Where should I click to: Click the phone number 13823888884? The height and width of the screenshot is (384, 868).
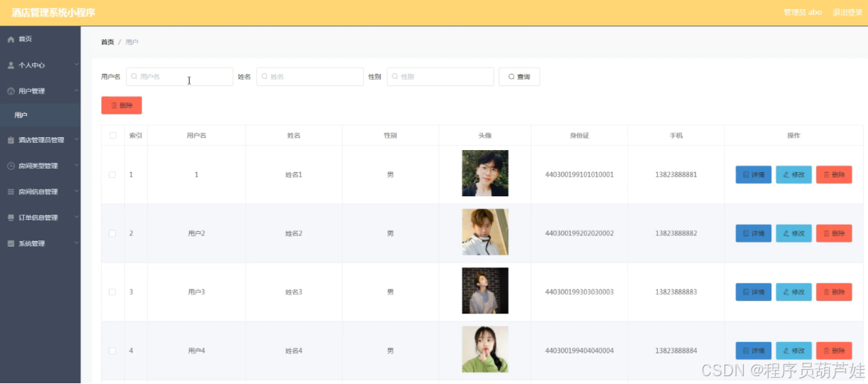676,351
